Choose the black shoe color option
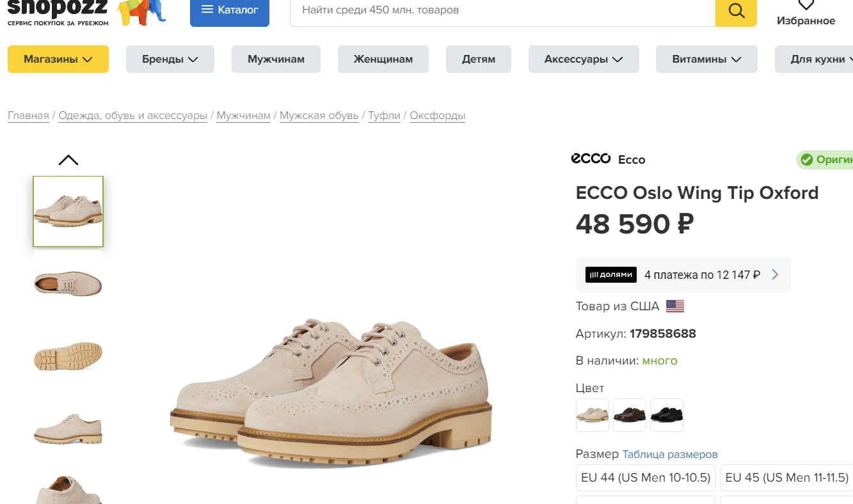 (x=667, y=415)
